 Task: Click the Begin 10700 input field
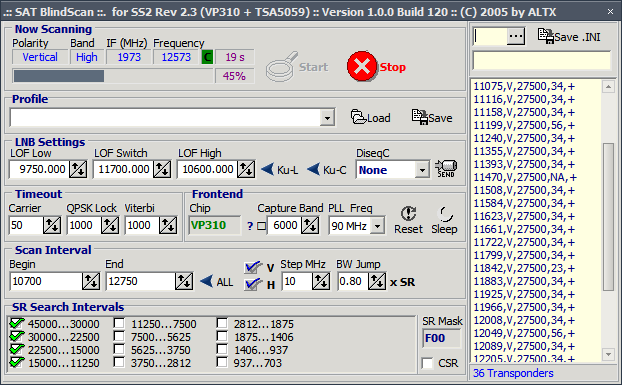click(46, 282)
